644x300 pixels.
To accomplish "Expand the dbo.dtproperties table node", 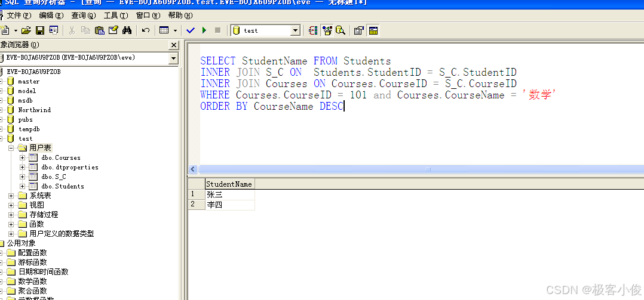I will (x=23, y=167).
